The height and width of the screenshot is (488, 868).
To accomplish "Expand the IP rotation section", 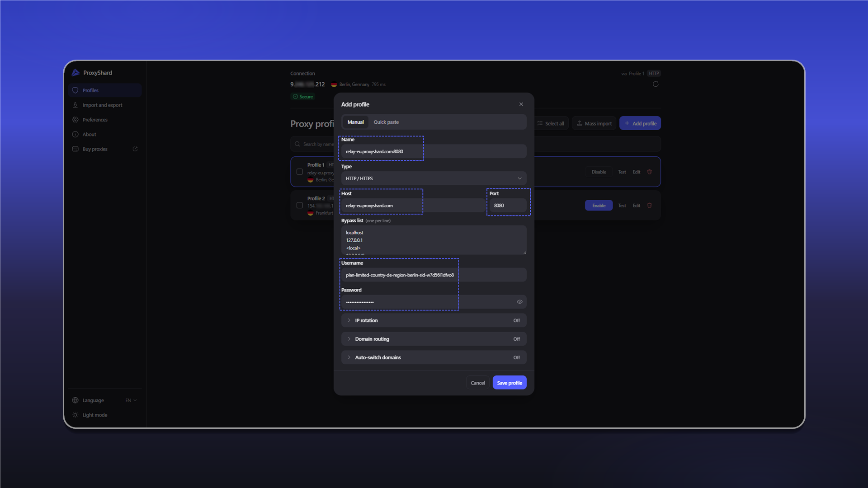I will (434, 320).
